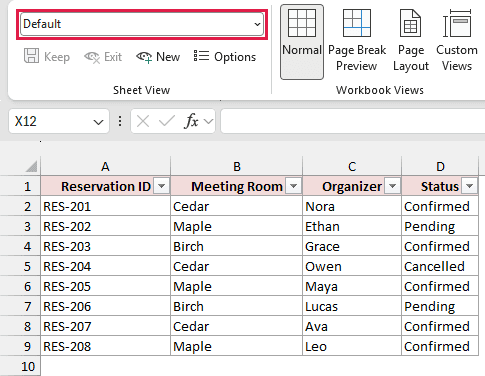Select row 5 header
Screen dimensions: 485x376
pyautogui.click(x=20, y=266)
